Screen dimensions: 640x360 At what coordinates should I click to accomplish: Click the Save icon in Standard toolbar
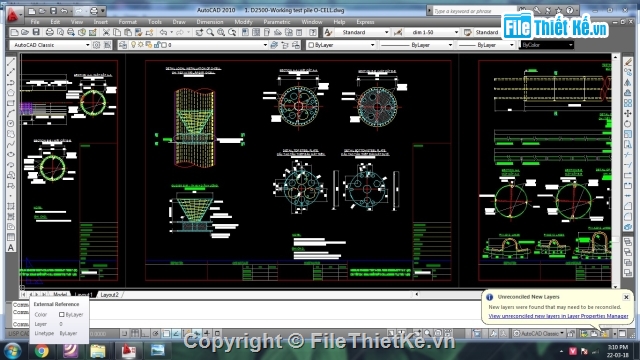[36, 32]
